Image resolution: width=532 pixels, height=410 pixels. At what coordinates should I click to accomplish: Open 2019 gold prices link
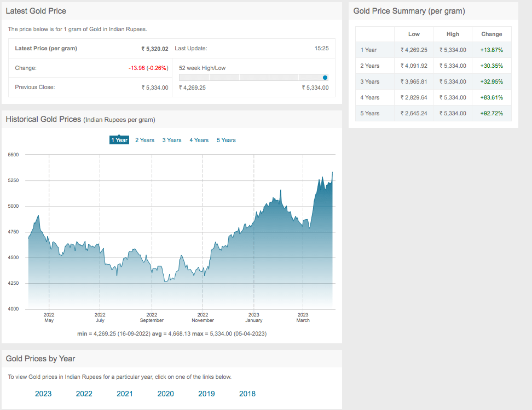(x=206, y=394)
